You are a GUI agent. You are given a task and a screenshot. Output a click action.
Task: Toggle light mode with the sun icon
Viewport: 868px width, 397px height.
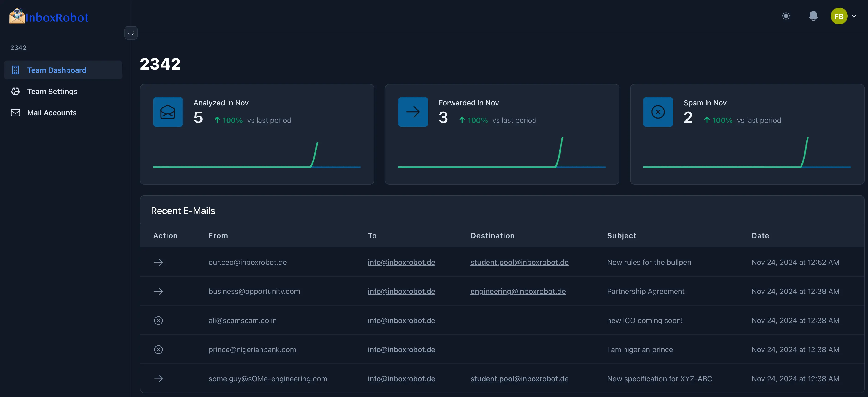pyautogui.click(x=786, y=16)
